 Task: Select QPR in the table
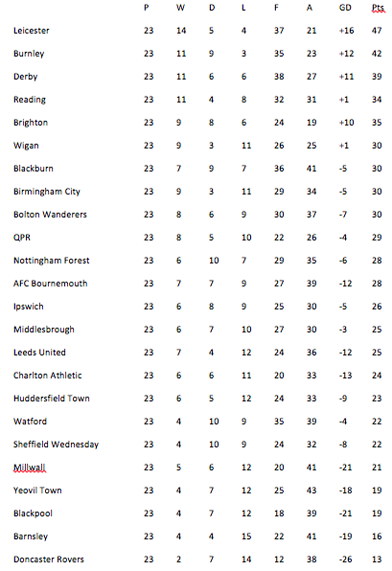pyautogui.click(x=22, y=238)
